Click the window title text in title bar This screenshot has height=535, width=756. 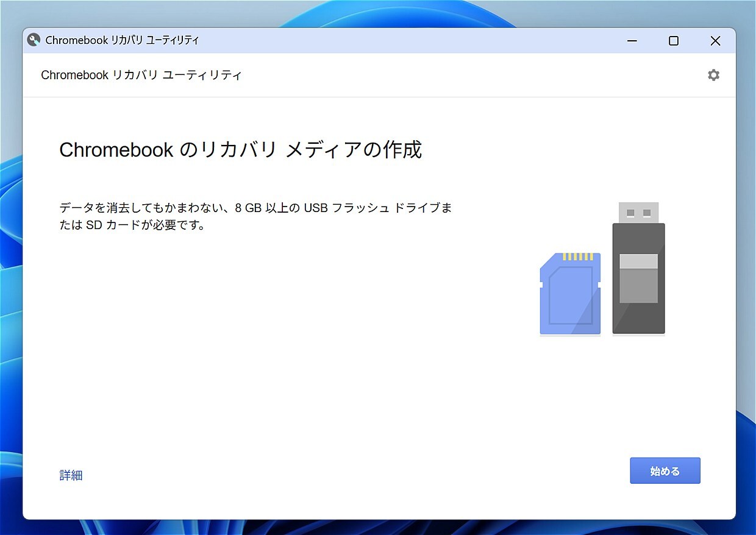pos(122,40)
